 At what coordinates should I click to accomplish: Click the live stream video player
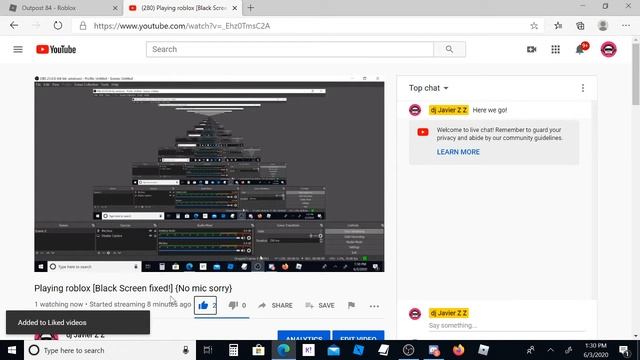[x=209, y=173]
